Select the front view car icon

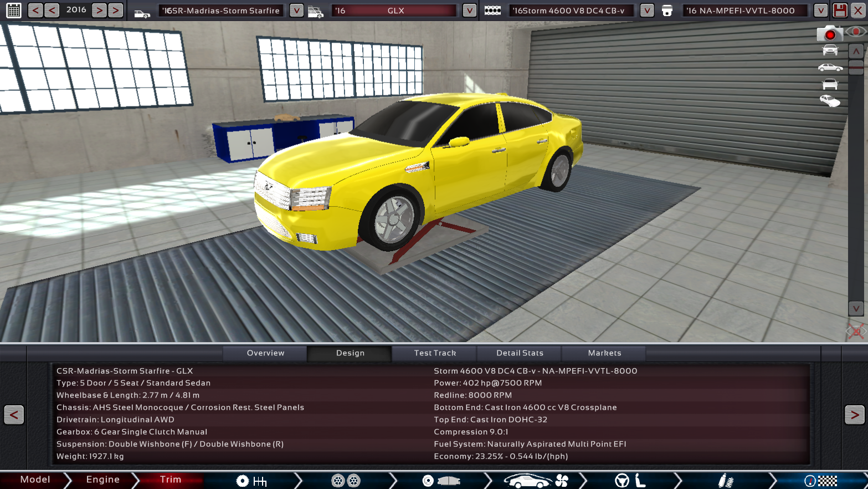click(830, 49)
